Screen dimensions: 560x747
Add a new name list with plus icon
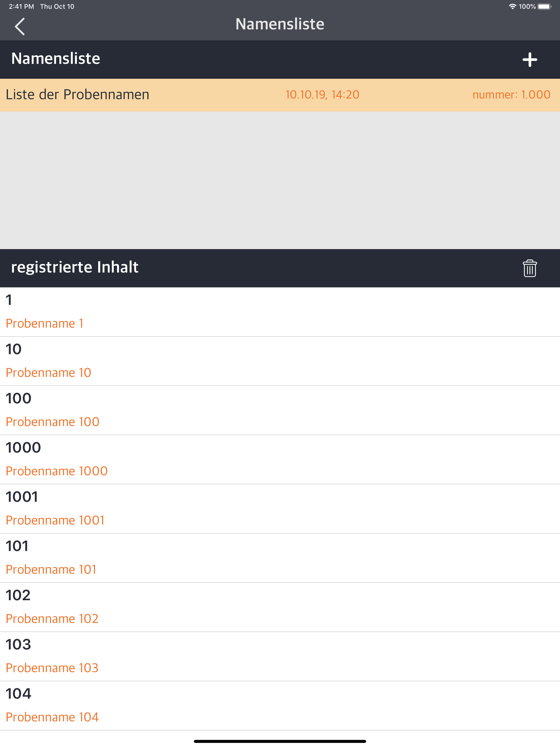click(529, 60)
